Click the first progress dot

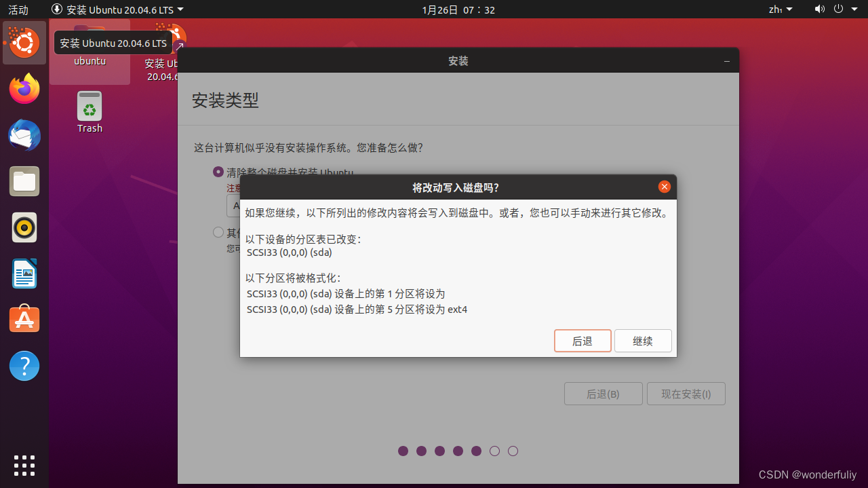pos(403,451)
